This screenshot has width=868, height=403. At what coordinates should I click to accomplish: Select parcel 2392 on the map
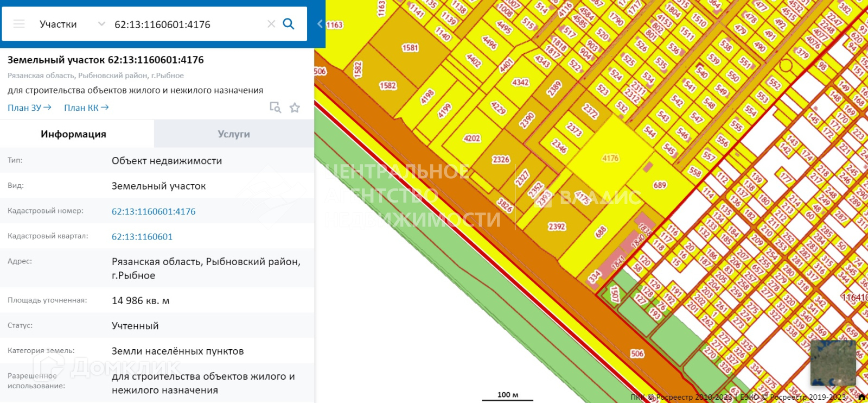click(557, 226)
